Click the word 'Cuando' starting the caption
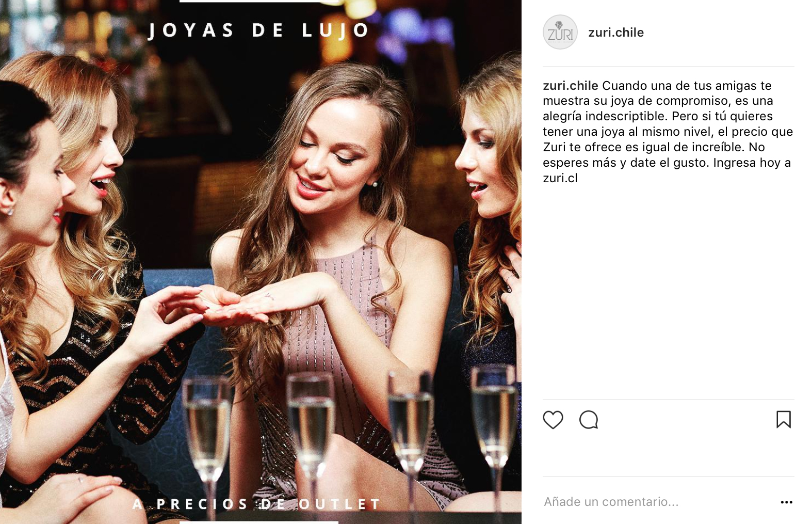 coord(624,86)
